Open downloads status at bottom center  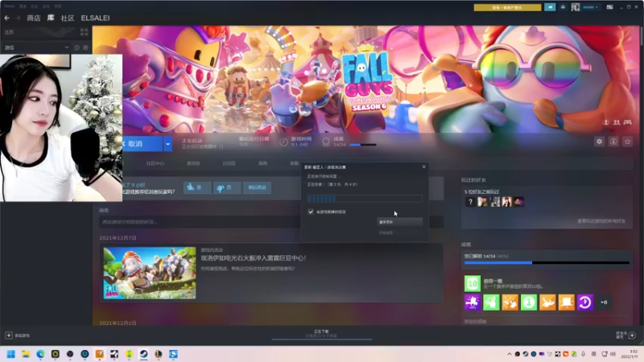(x=321, y=334)
